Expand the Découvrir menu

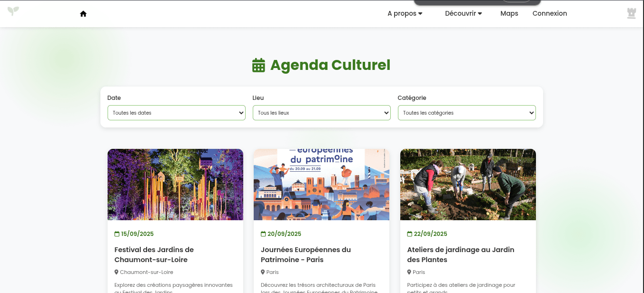coord(463,13)
